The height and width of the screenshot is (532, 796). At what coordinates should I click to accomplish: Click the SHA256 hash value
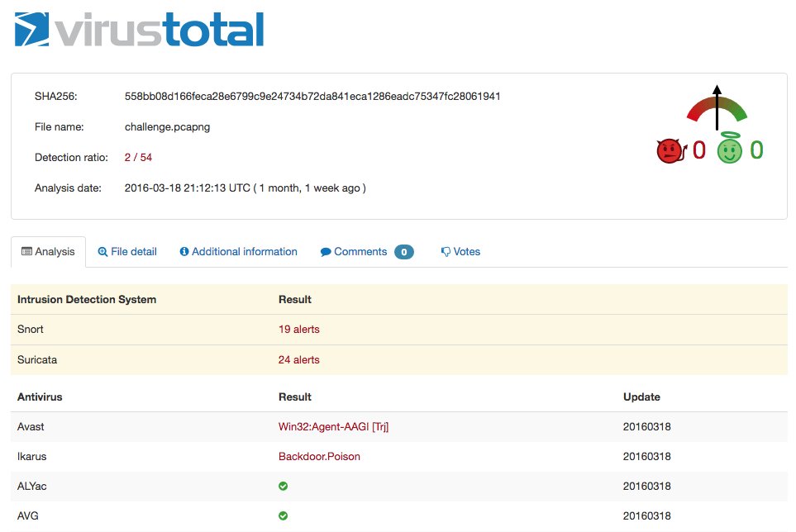pos(312,97)
